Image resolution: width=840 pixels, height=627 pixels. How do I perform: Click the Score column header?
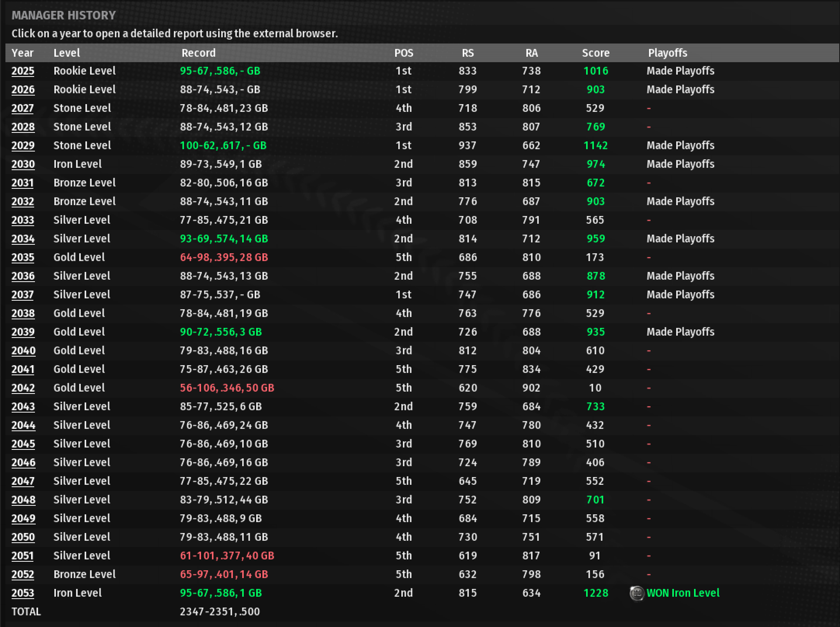595,53
